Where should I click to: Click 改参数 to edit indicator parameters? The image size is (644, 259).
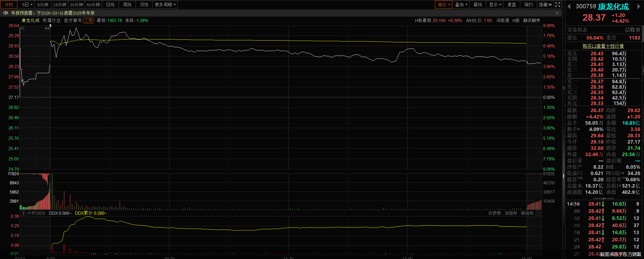(495, 213)
